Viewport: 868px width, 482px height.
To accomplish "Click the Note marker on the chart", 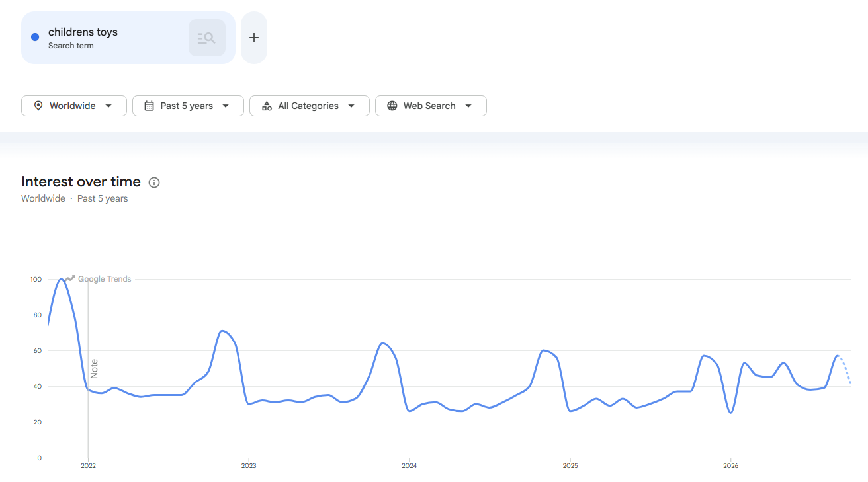I will (x=94, y=369).
